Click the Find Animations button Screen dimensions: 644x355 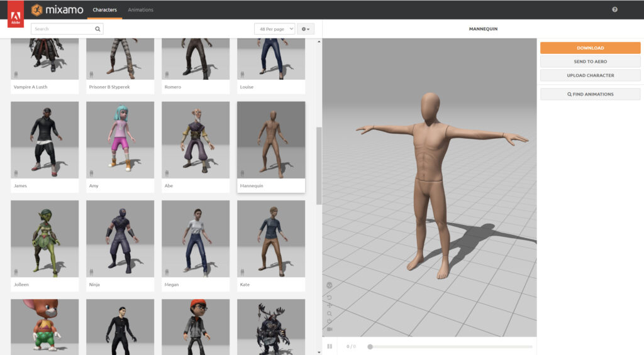[590, 94]
